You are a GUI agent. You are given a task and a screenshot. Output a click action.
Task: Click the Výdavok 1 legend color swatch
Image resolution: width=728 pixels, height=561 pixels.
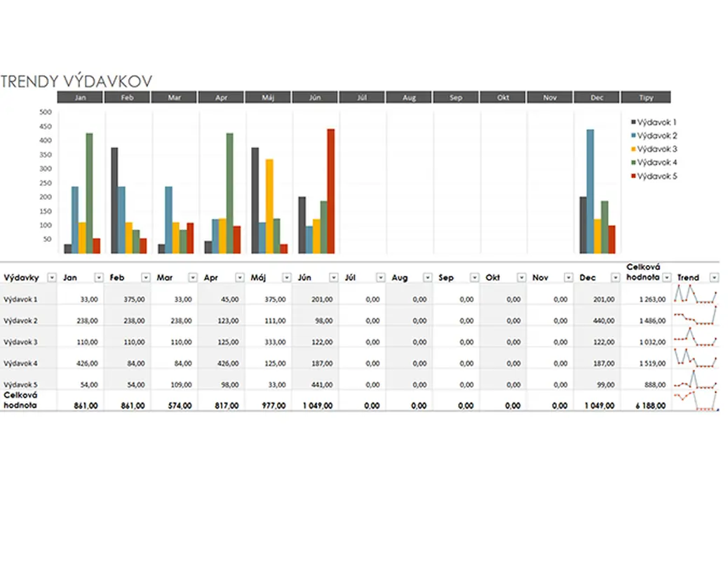634,123
